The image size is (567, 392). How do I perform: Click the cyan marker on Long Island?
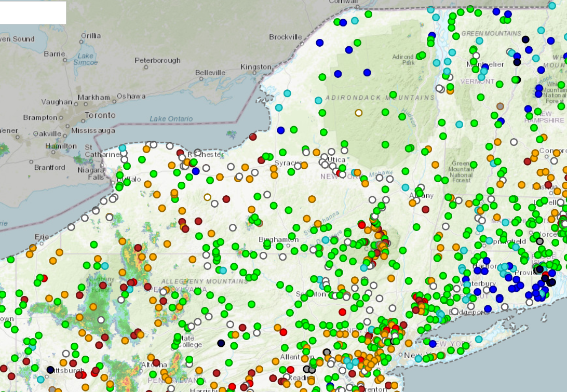(478, 340)
